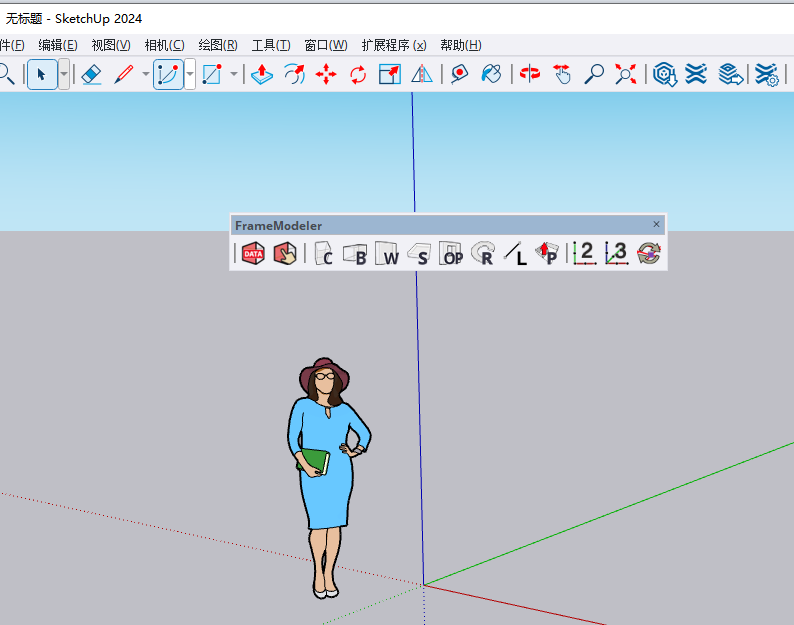
Task: Choose the Eraser tool
Action: 92,74
